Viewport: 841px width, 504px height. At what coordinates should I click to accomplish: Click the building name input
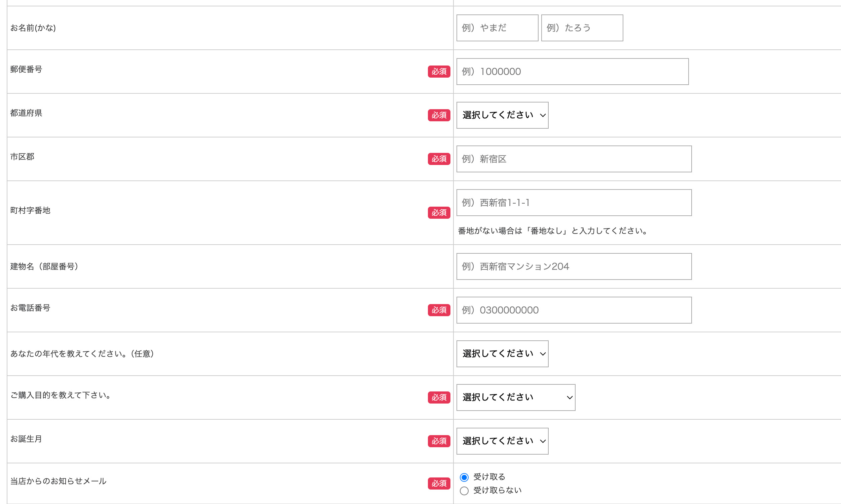(x=574, y=266)
